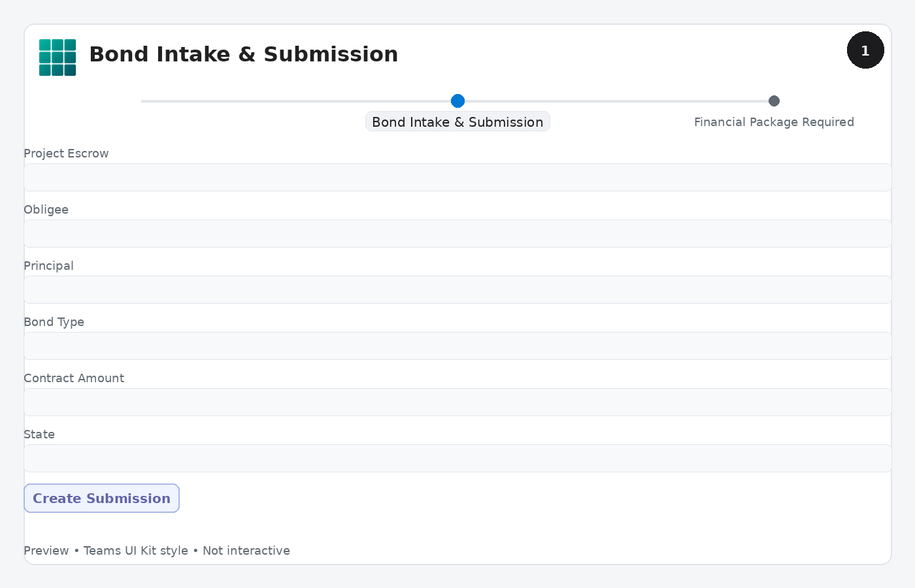The height and width of the screenshot is (588, 915).
Task: Click the Create Submission button
Action: [x=101, y=498]
